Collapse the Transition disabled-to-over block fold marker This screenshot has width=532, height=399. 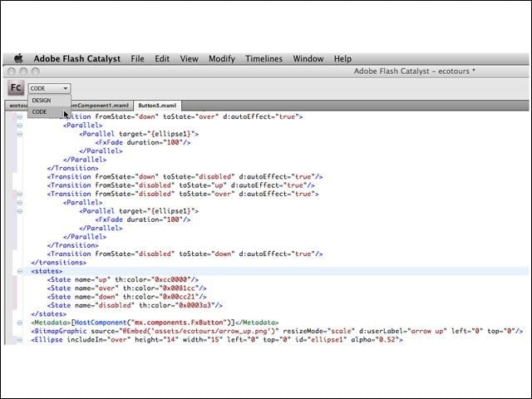pos(20,194)
